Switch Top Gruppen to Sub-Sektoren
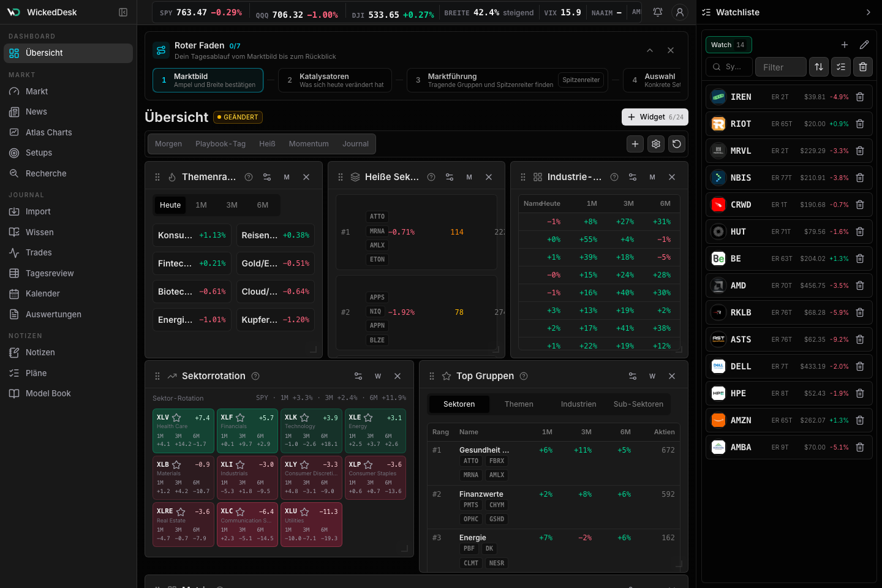This screenshot has width=882, height=588. (638, 404)
